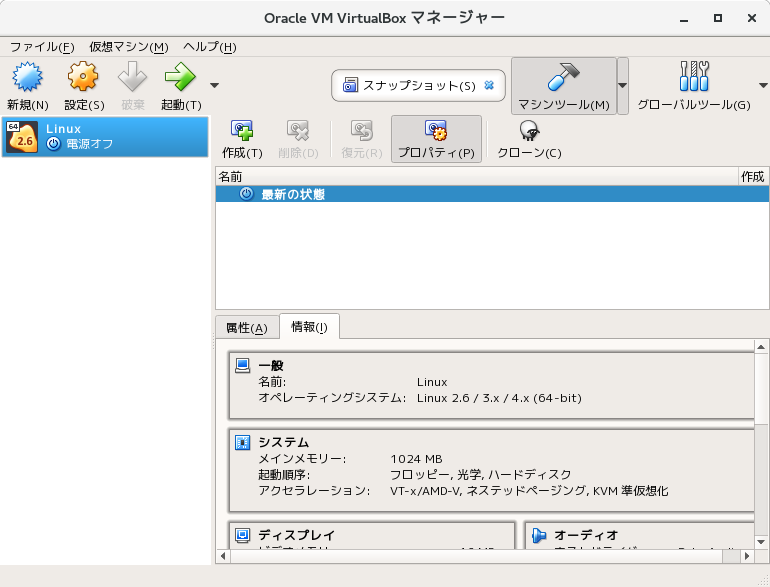Click vertical scrollbar down arrow
This screenshot has height=587, width=770.
761,542
